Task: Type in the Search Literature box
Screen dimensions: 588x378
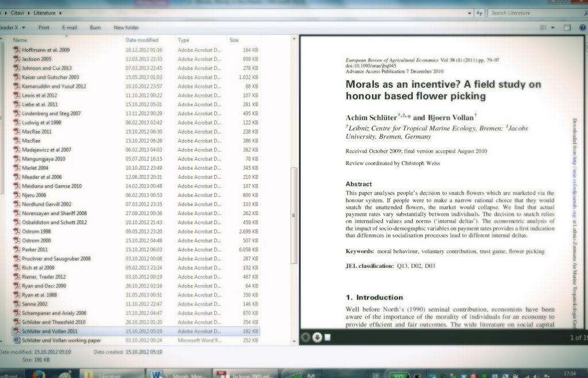Action: [x=534, y=13]
